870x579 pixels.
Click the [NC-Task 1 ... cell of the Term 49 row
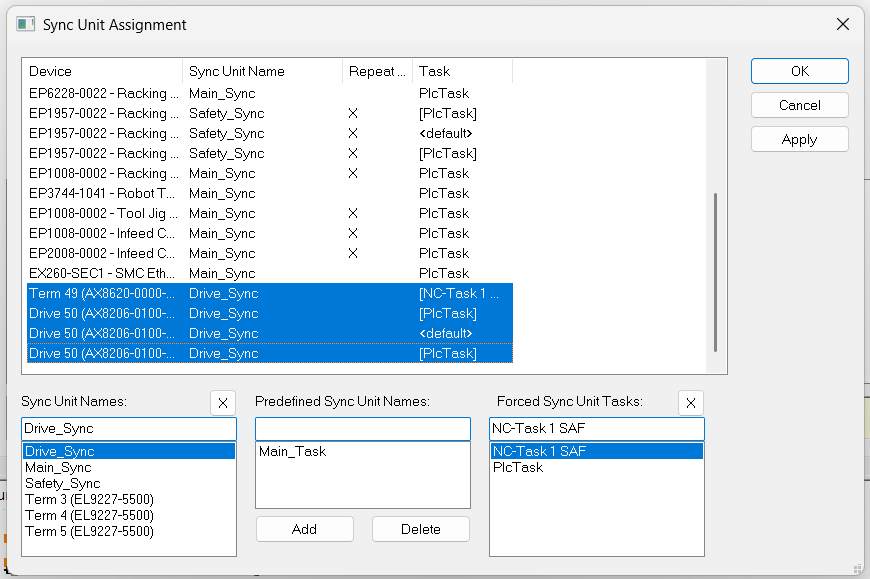(459, 293)
